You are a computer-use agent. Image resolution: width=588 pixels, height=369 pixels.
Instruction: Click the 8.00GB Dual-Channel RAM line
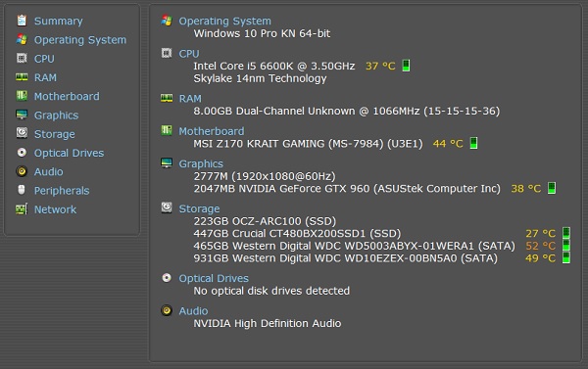click(x=347, y=111)
